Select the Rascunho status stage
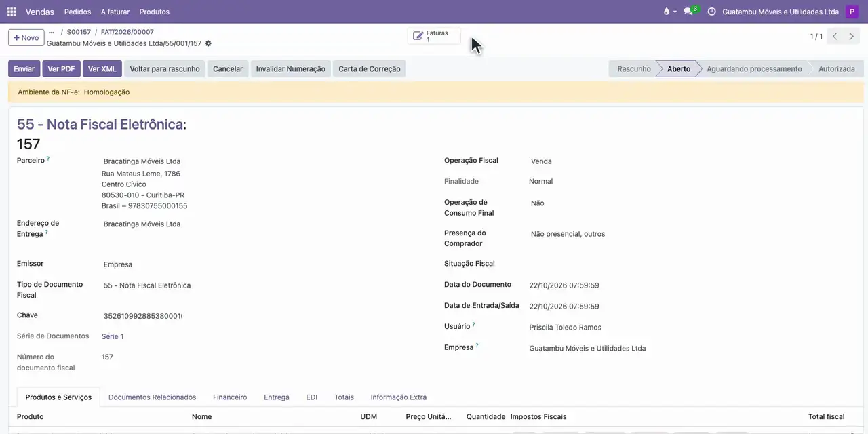The image size is (868, 434). point(634,68)
